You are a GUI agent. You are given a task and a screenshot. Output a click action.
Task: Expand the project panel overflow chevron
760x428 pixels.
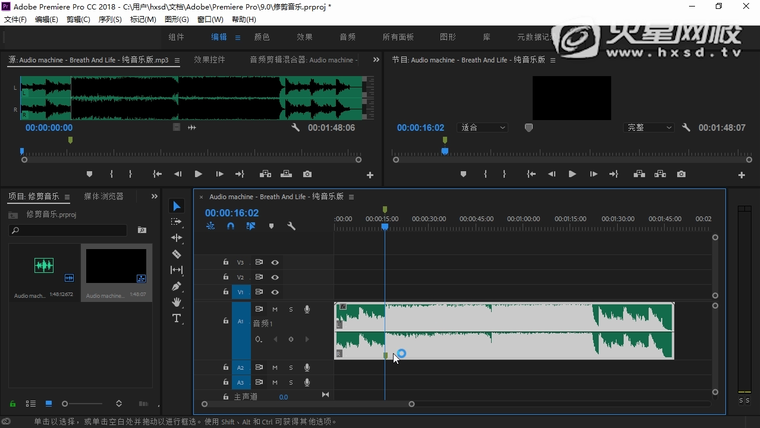[154, 197]
